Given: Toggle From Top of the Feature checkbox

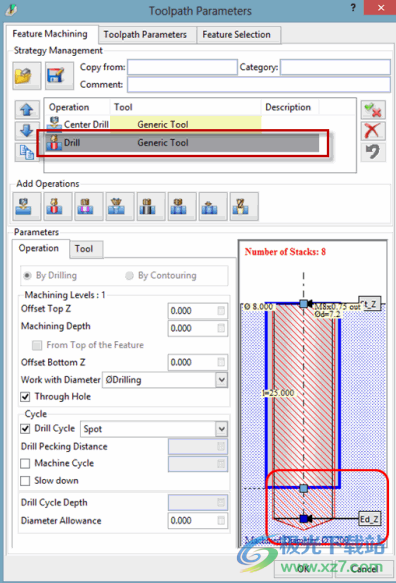Looking at the screenshot, I should (37, 345).
